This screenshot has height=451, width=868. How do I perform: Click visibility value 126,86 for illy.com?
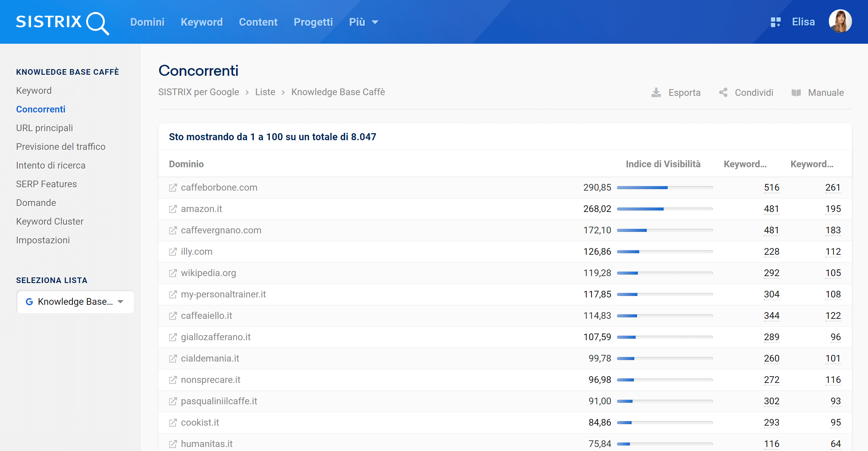(x=597, y=252)
